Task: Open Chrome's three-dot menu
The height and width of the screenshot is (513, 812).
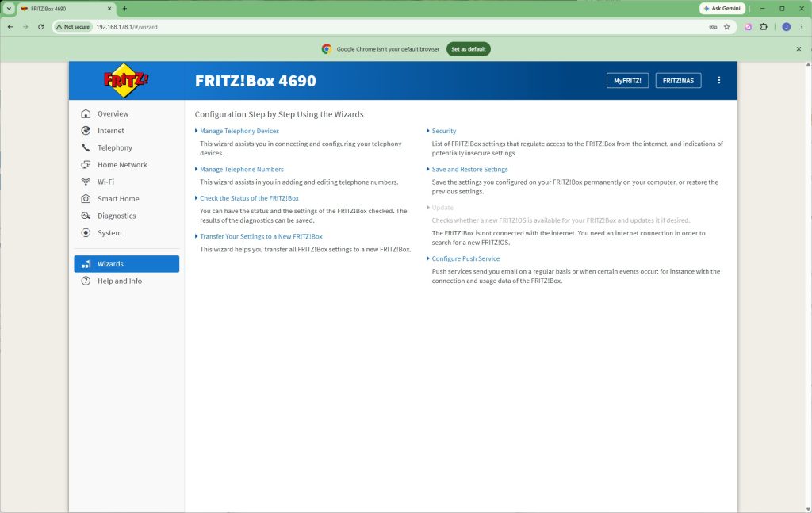Action: 802,27
